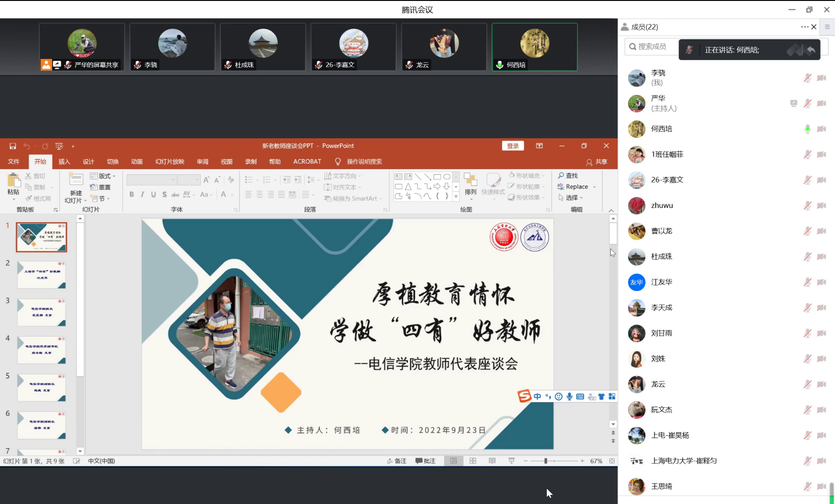Toggle camera icon for 严华 host
Screen dimensions: 835x504
click(x=821, y=104)
